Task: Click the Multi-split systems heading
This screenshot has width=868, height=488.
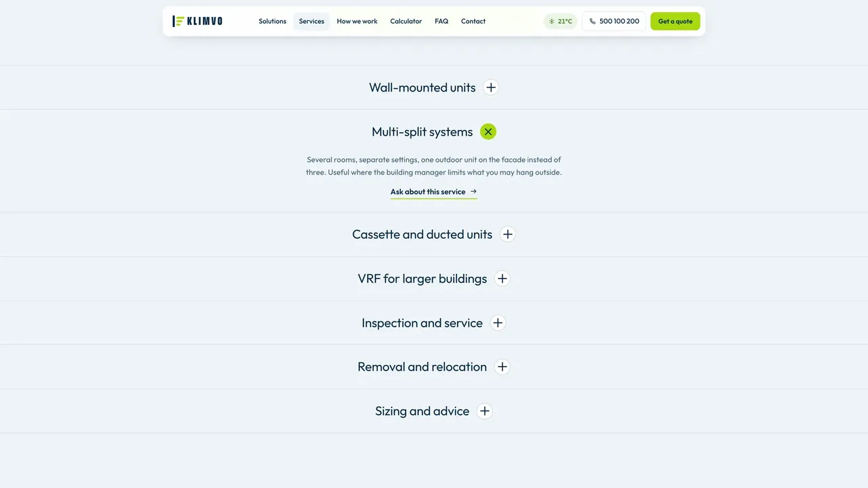Action: pyautogui.click(x=422, y=131)
